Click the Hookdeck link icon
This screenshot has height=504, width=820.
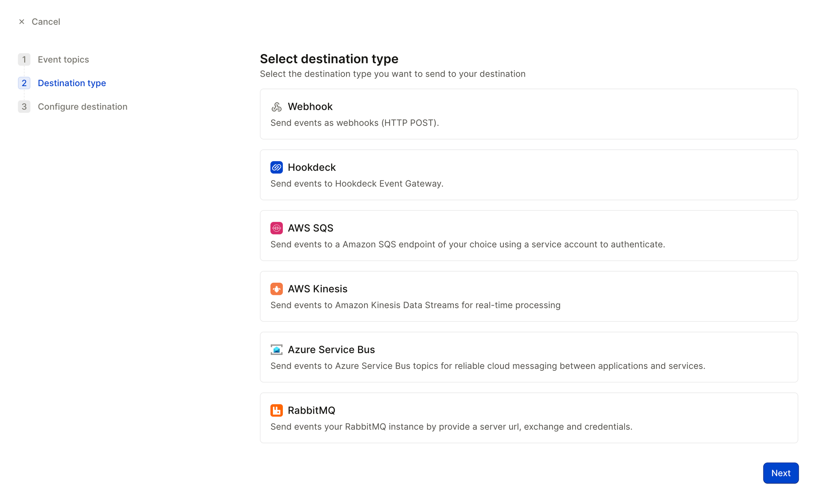point(277,167)
